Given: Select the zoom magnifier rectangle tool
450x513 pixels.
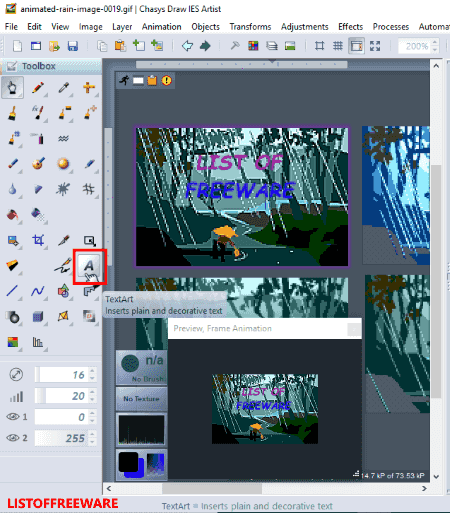Looking at the screenshot, I should (89, 240).
